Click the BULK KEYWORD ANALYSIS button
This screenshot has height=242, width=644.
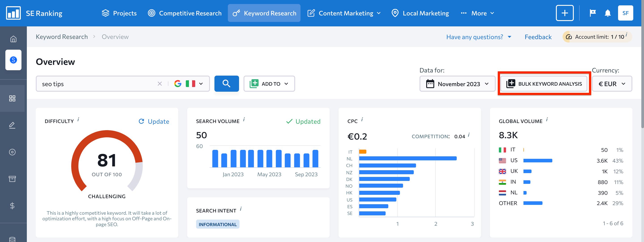tap(544, 84)
